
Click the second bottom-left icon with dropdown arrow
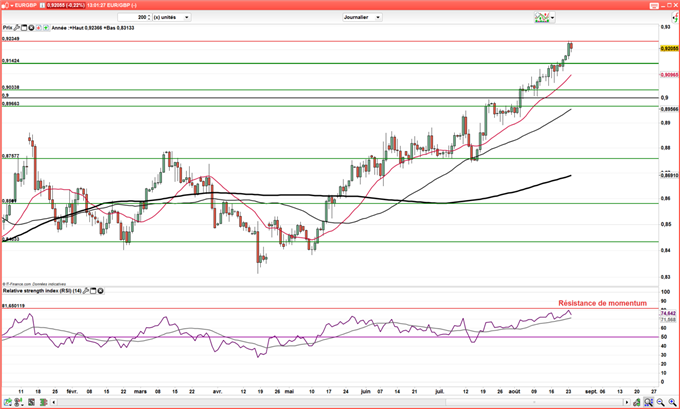(19, 402)
